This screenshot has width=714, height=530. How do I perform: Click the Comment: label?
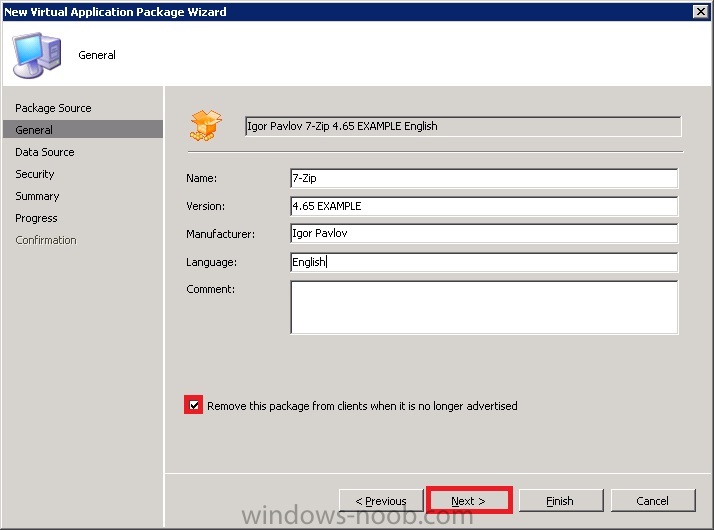pos(210,289)
